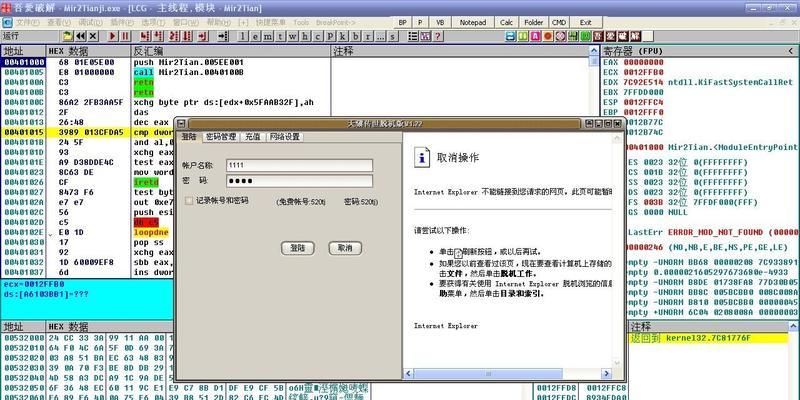Click the 取消 cancel button
Viewport: 800px width, 400px height.
(x=345, y=248)
